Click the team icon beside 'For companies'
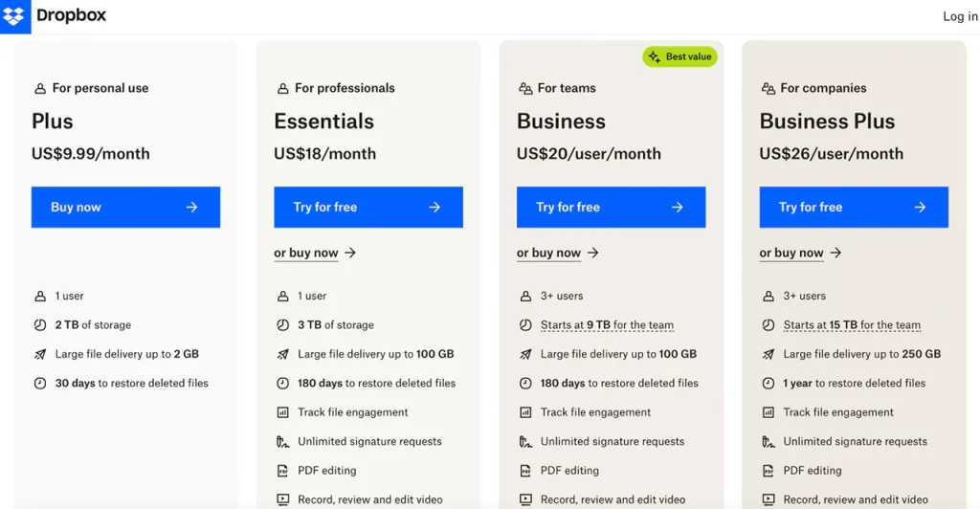Image resolution: width=980 pixels, height=509 pixels. tap(768, 89)
